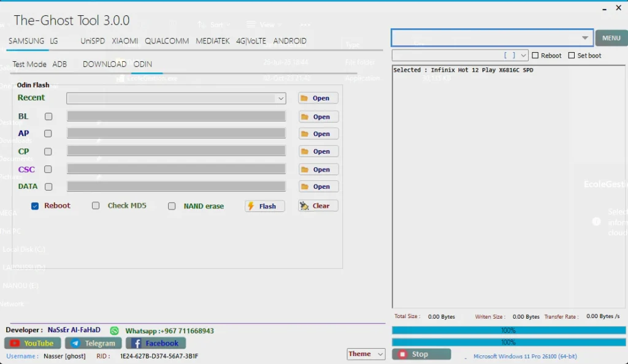Tick the Set boot checkbox
Viewport: 628px width, 364px height.
click(572, 56)
